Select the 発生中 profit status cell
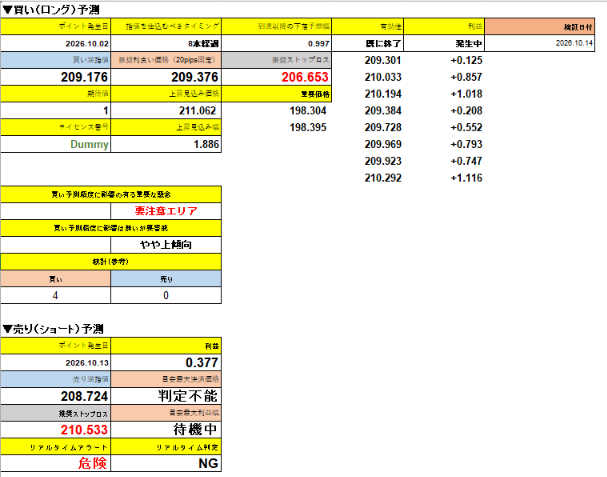The width and height of the screenshot is (607, 477). [444, 43]
